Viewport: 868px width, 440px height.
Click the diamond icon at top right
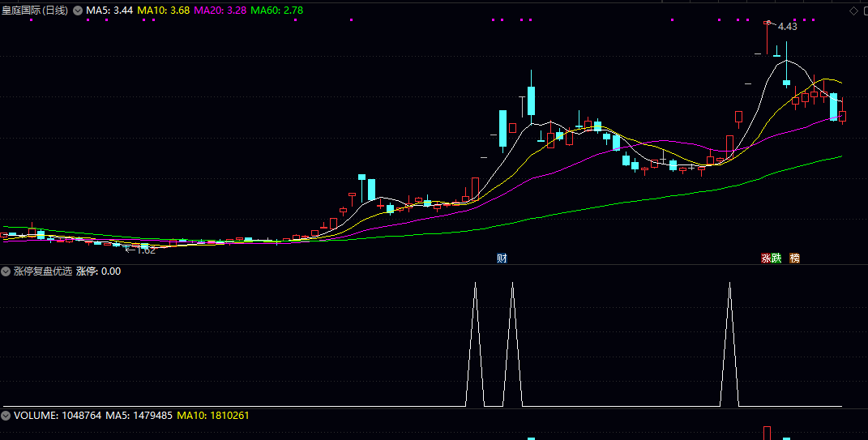853,11
